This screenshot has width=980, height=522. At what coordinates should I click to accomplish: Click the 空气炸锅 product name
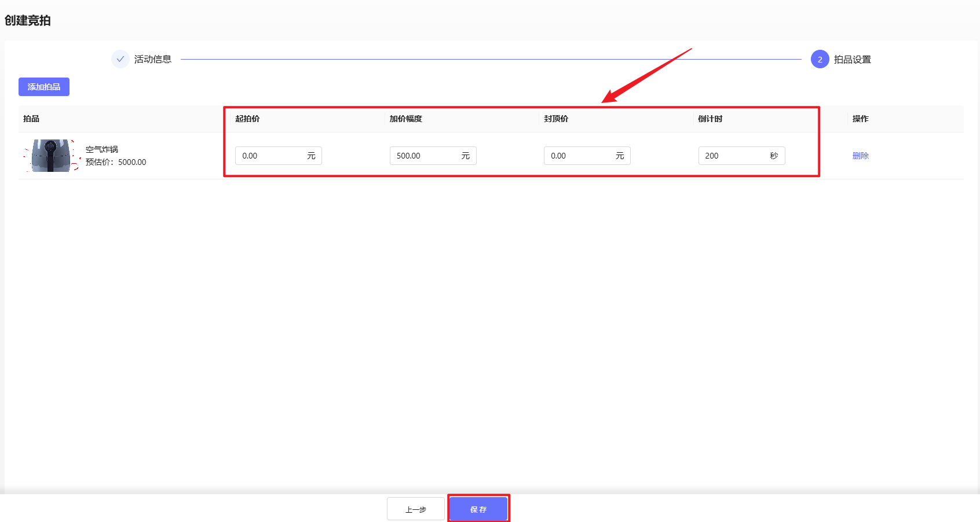coord(102,149)
